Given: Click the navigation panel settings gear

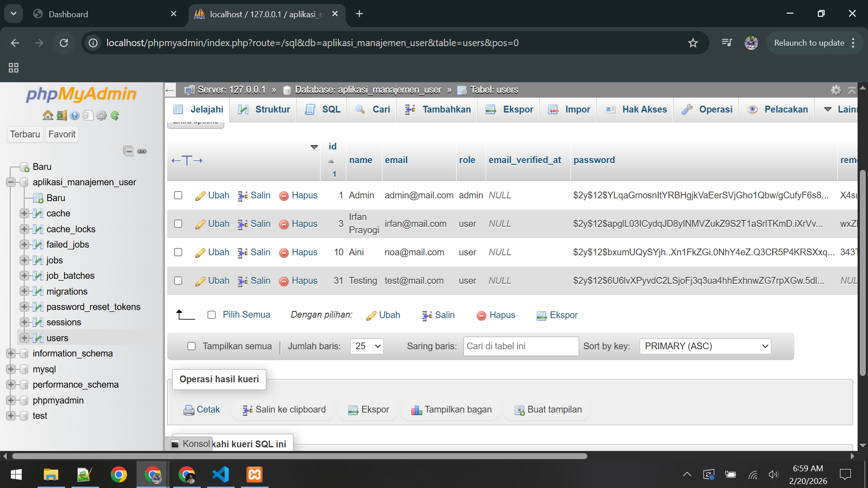Looking at the screenshot, I should [102, 116].
